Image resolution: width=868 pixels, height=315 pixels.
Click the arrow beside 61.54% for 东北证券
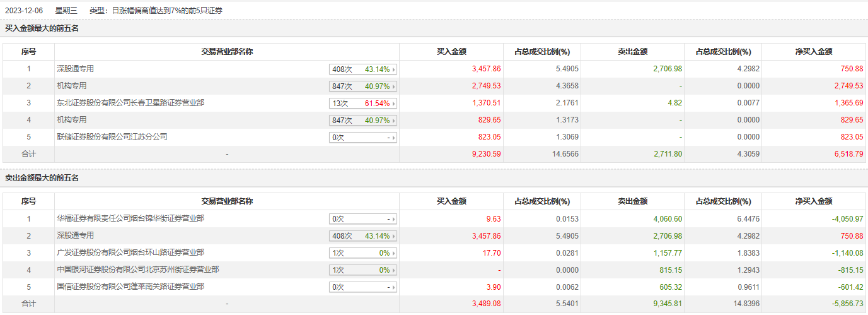[395, 104]
